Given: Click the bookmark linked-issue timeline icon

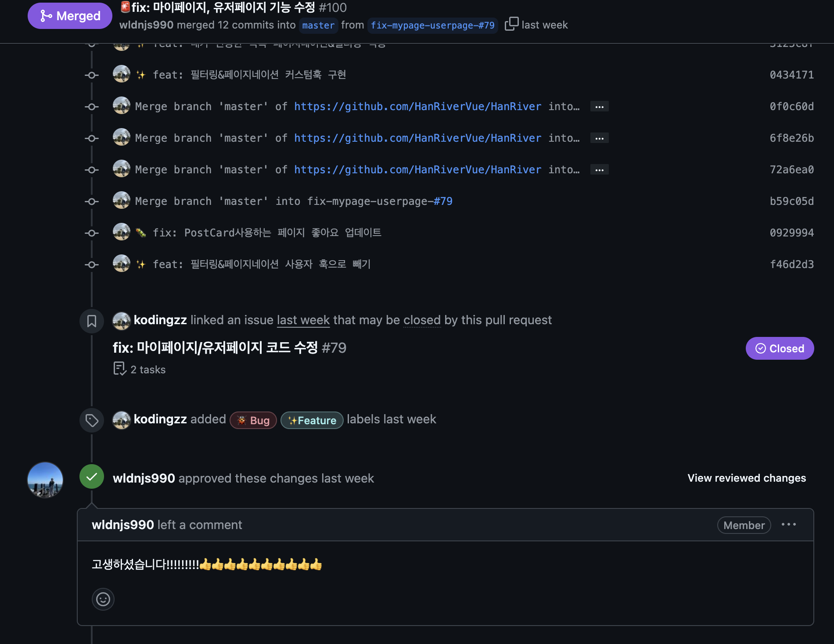Looking at the screenshot, I should coord(92,321).
